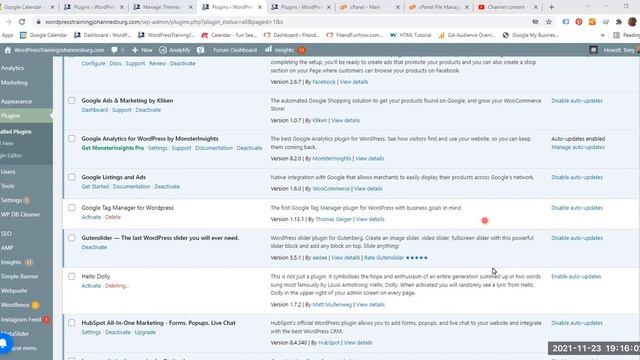640x360 pixels.
Task: Click Manage auto-updates for MonsterInsights
Action: click(x=578, y=147)
